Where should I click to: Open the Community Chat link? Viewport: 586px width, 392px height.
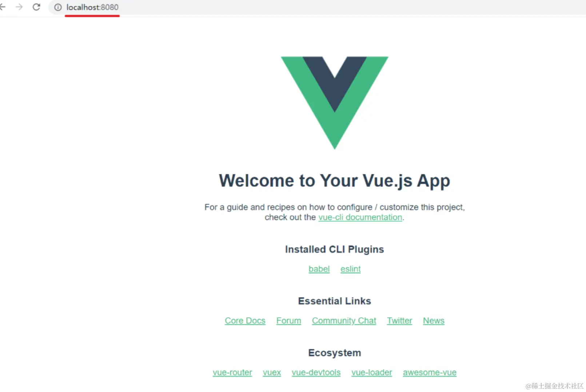(344, 321)
